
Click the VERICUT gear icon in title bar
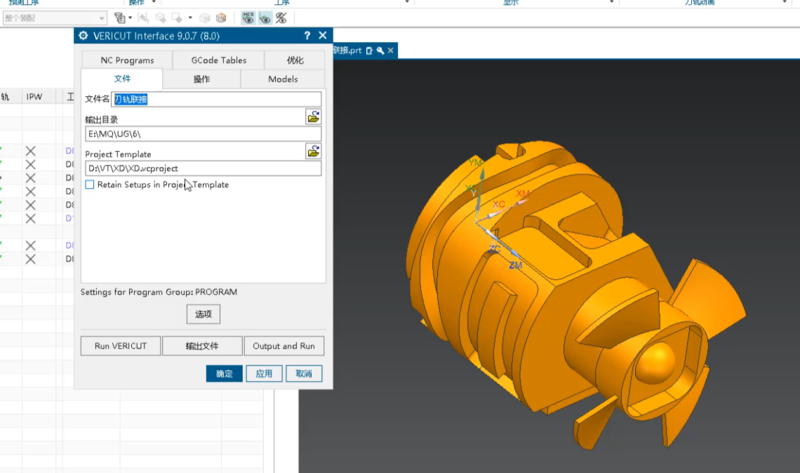pyautogui.click(x=83, y=36)
